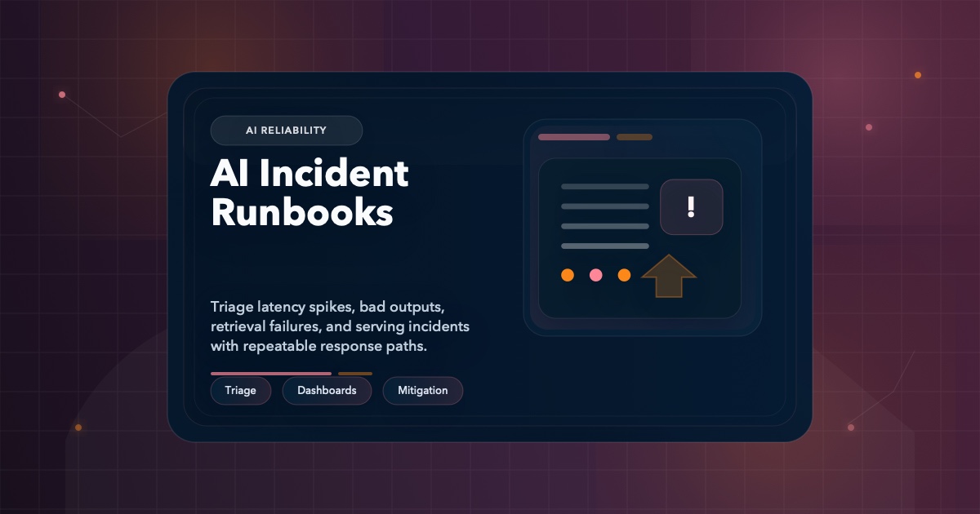Click the exclamation alert icon
980x514 pixels.
[x=691, y=206]
